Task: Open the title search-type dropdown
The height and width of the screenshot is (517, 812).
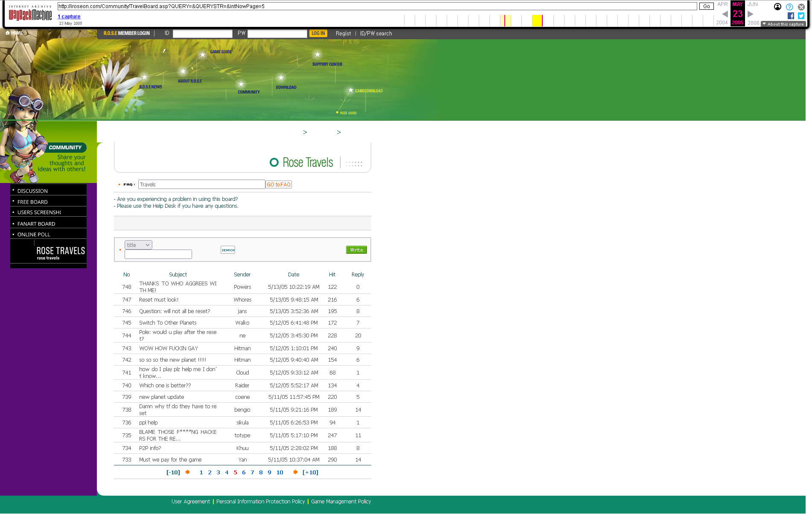Action: (138, 245)
